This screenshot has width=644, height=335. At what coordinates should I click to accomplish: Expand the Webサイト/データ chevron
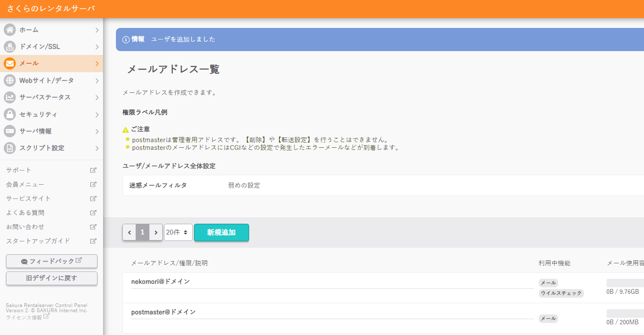(97, 81)
